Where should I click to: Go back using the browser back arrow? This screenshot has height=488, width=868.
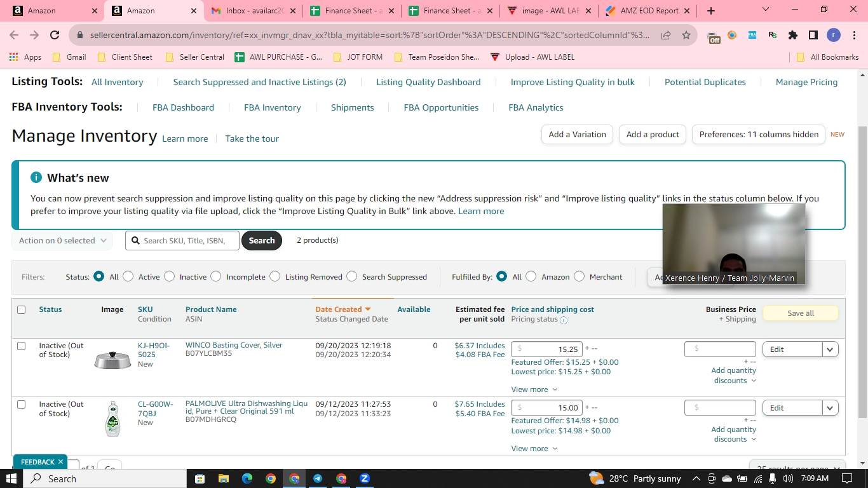click(x=14, y=36)
